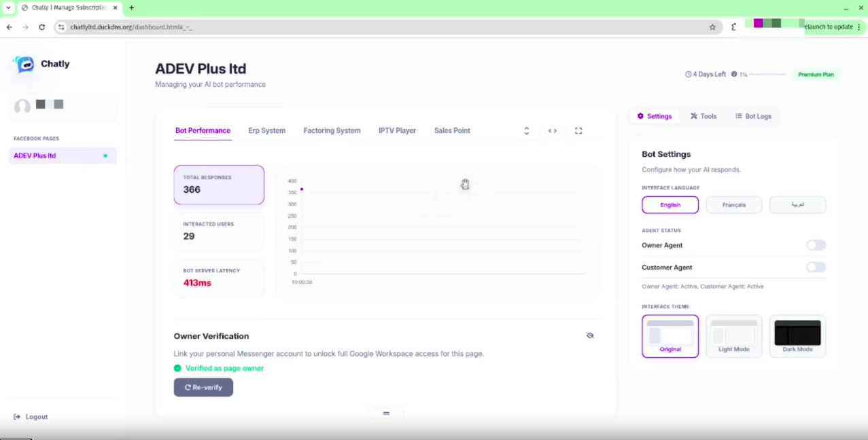Image resolution: width=868 pixels, height=440 pixels.
Task: Click the Premium Plan badge
Action: (x=816, y=75)
